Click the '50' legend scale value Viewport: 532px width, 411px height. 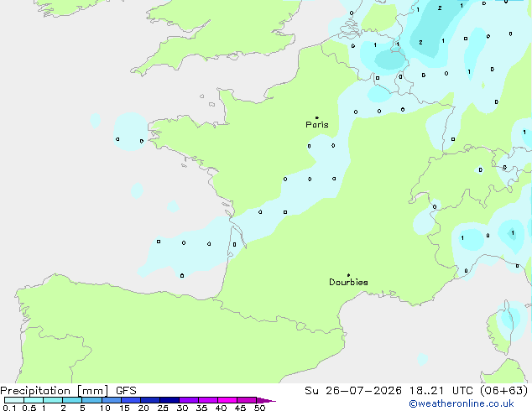259,408
